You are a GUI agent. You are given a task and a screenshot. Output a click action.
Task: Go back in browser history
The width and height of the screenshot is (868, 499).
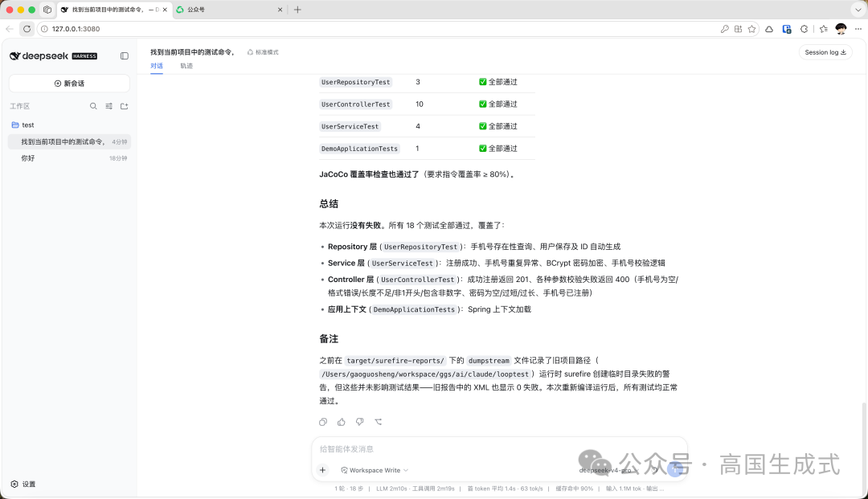pyautogui.click(x=10, y=29)
